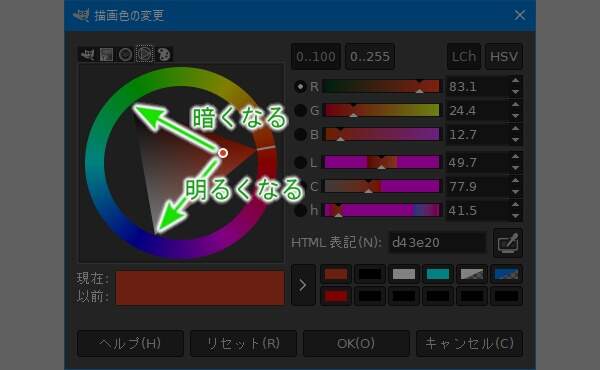Increase R value 83.1 with up arrow
Image resolution: width=600 pixels, height=370 pixels.
515,81
